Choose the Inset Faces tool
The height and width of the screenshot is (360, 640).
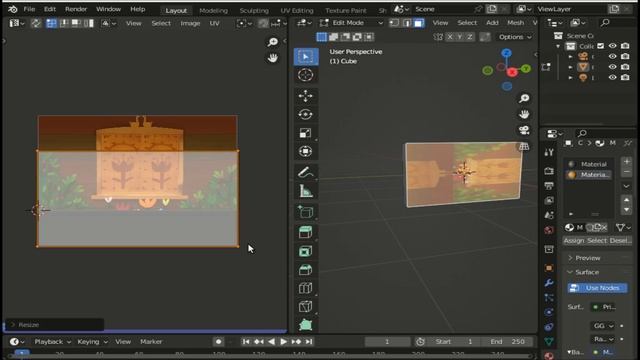pos(306,251)
